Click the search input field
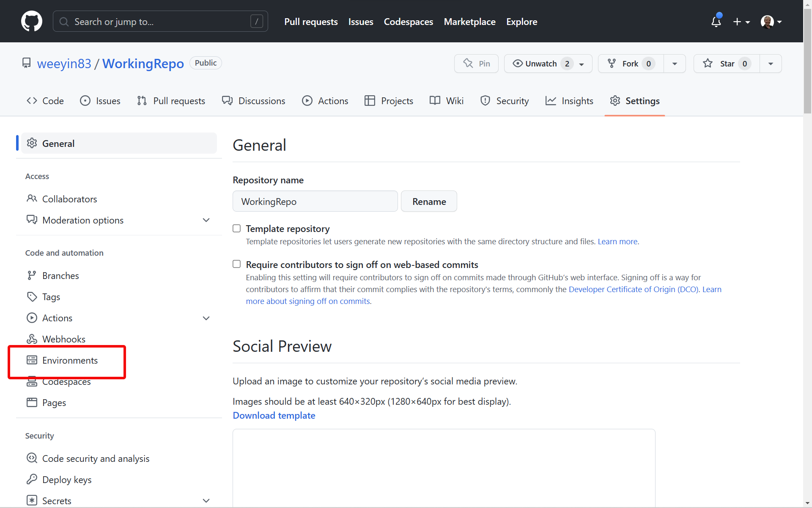Viewport: 812px width, 508px height. coord(160,21)
